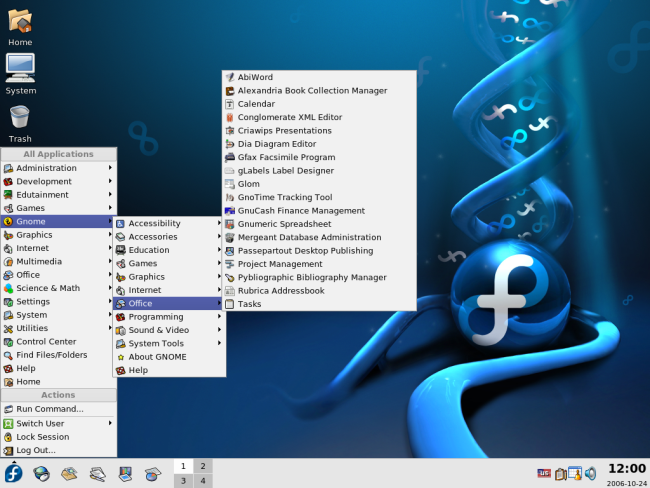Expand the Accessibility submenu arrow

219,223
